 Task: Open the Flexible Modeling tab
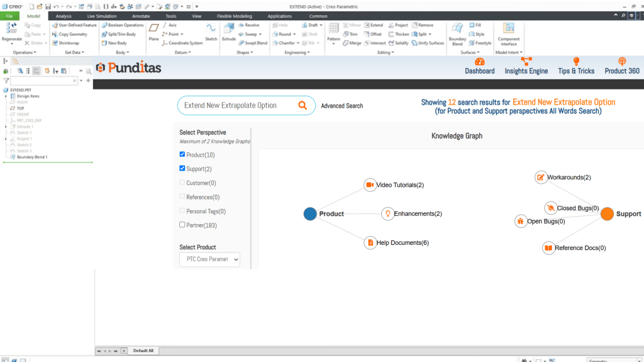point(234,16)
